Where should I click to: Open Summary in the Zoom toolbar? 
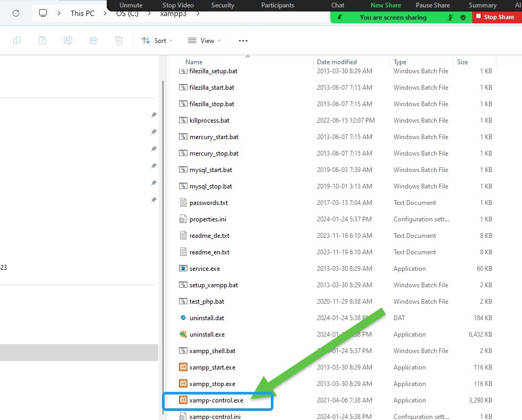(x=482, y=5)
